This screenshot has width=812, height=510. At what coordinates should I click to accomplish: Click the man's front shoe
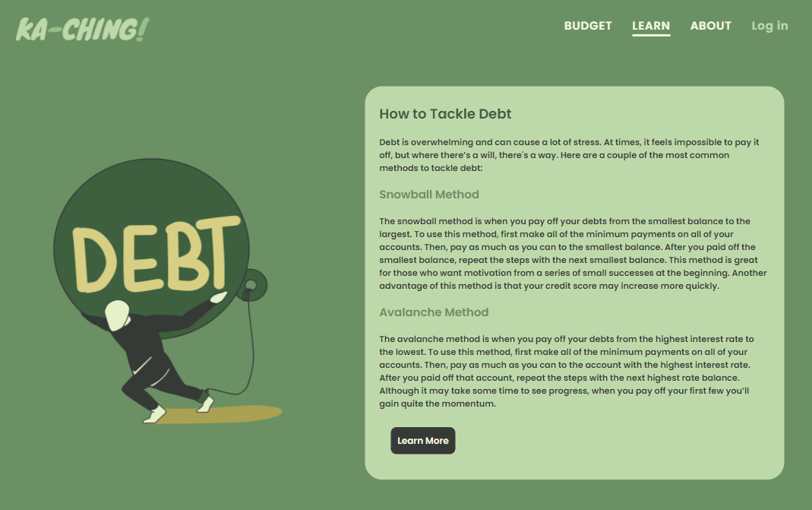[154, 415]
